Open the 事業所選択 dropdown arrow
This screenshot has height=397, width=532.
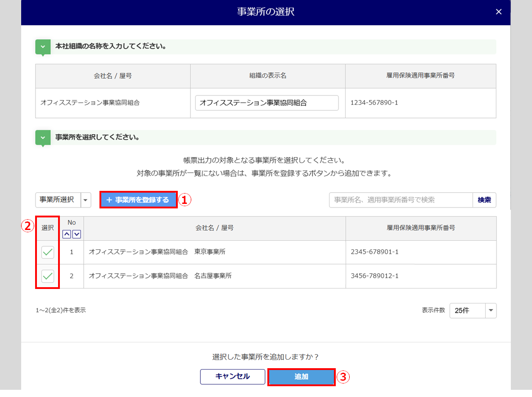point(86,200)
